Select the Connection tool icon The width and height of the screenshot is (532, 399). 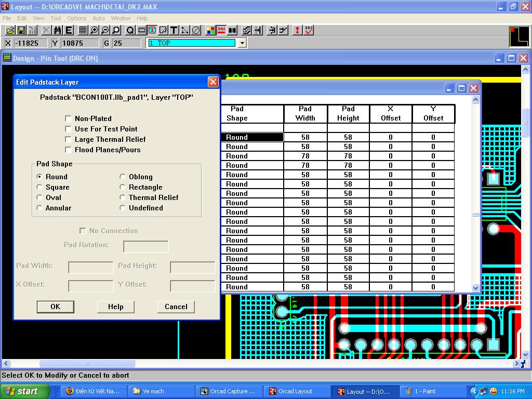[185, 31]
